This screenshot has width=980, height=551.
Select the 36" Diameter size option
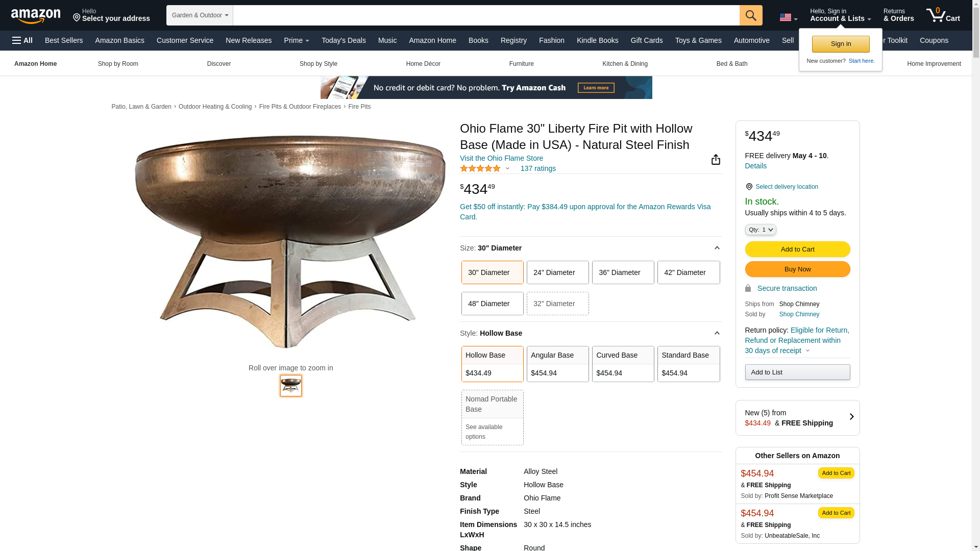[x=623, y=272]
